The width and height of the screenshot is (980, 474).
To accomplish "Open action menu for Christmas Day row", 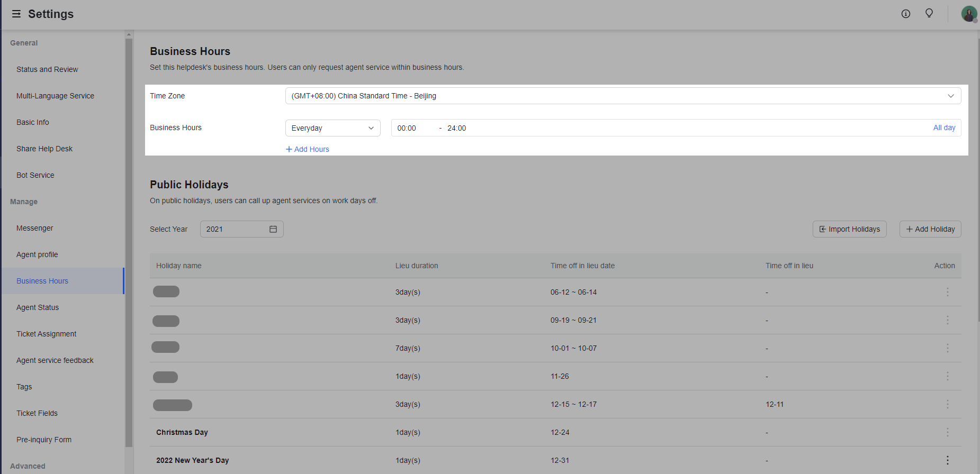I will (947, 432).
